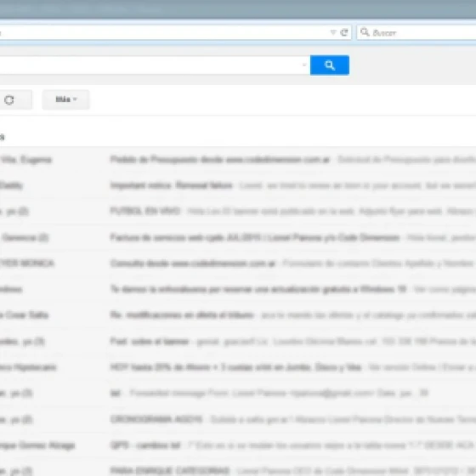The height and width of the screenshot is (476, 476).
Task: Expand the mail search options arrow
Action: (304, 65)
